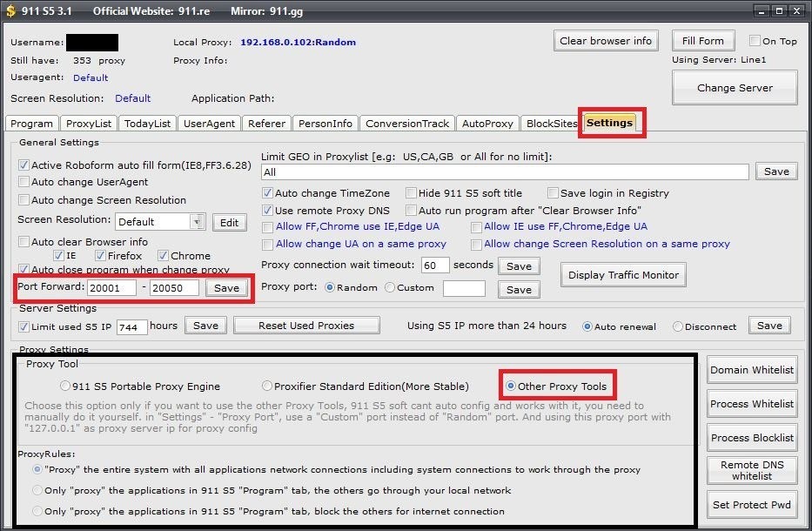Image resolution: width=812 pixels, height=531 pixels.
Task: Click Clear browser info button
Action: [x=606, y=41]
